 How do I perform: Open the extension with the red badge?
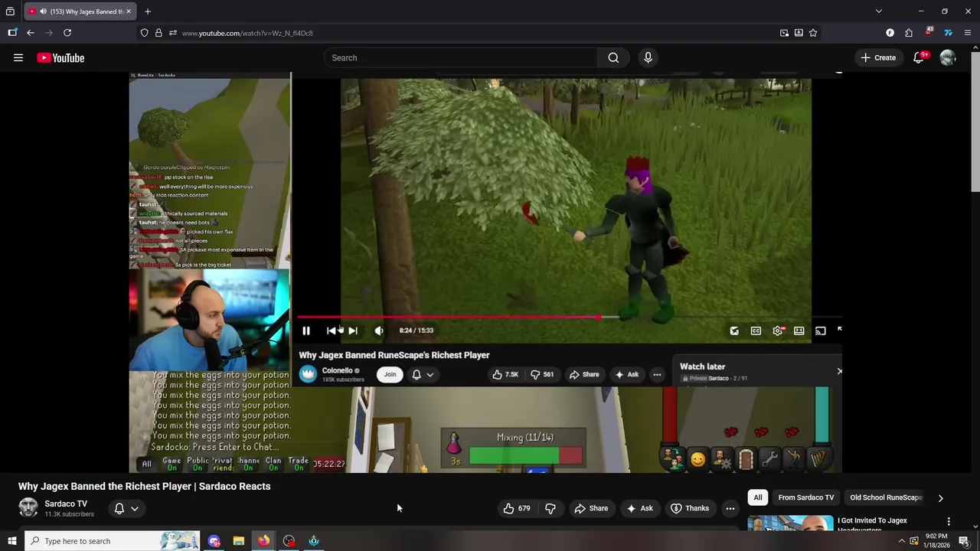[x=928, y=32]
